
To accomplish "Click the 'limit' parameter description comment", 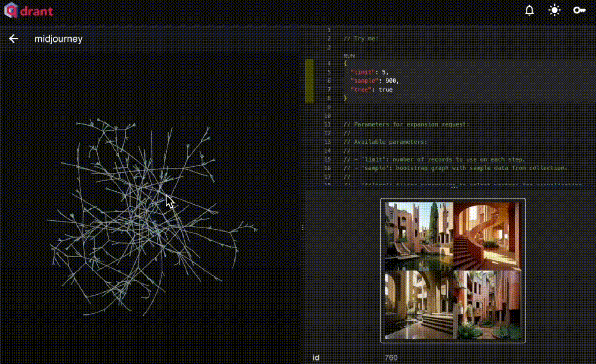I will pos(434,159).
